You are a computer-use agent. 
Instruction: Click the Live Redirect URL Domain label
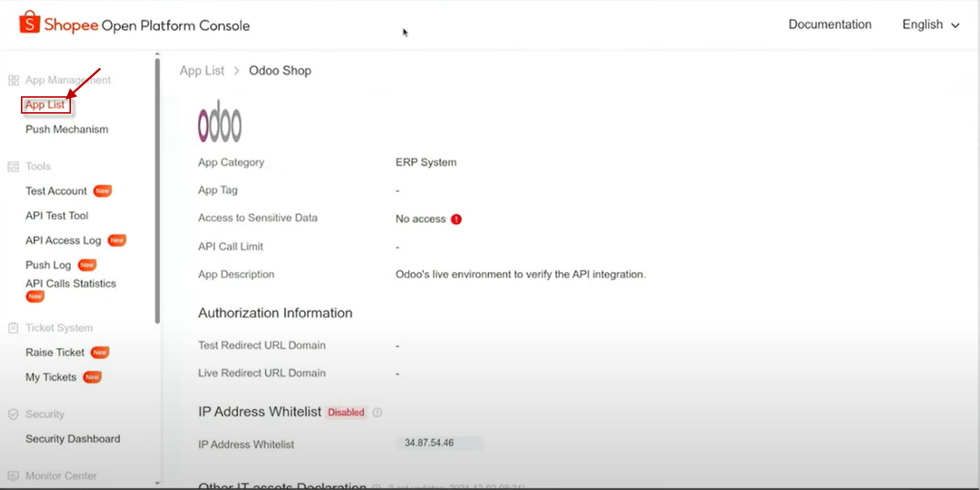(262, 373)
